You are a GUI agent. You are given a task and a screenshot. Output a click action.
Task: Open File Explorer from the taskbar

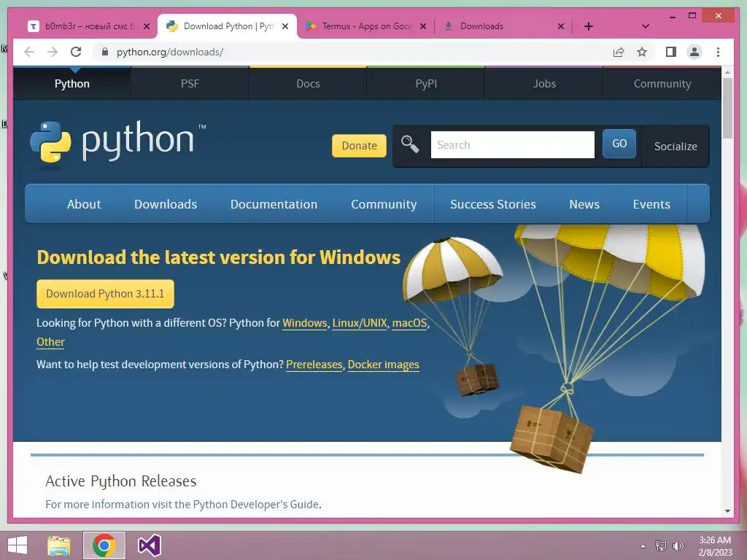[x=59, y=545]
